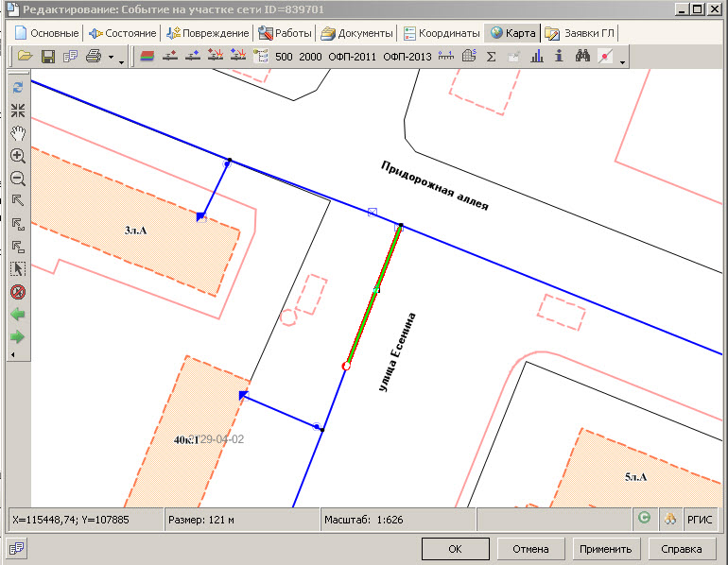728x565 pixels.
Task: Expand the left toolbar overflow arrow
Action: [x=12, y=354]
